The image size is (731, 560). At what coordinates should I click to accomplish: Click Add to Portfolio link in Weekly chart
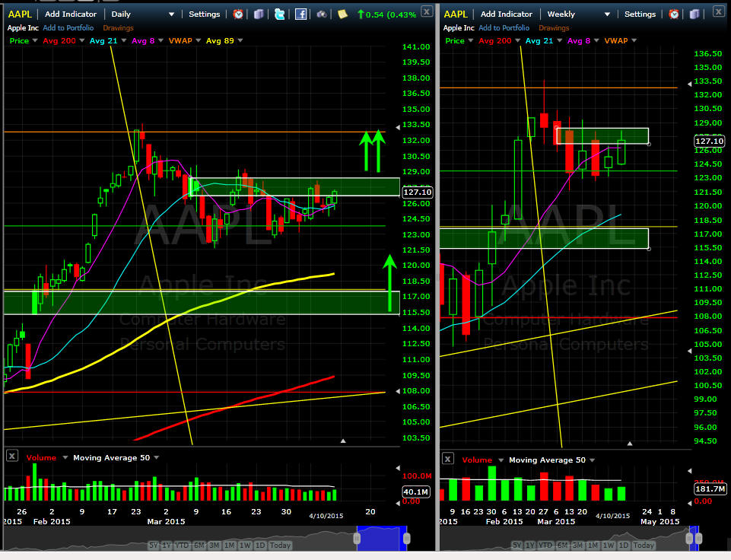click(x=504, y=28)
